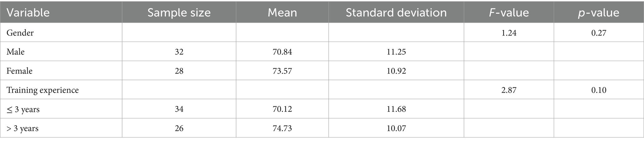Screen dimensions: 644x143
Task: Click the Variable column header
Action: click(28, 13)
